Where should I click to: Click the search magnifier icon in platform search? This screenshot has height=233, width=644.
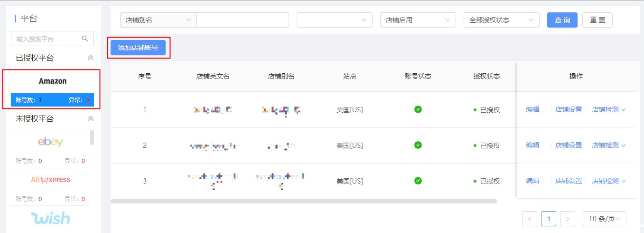[x=85, y=39]
